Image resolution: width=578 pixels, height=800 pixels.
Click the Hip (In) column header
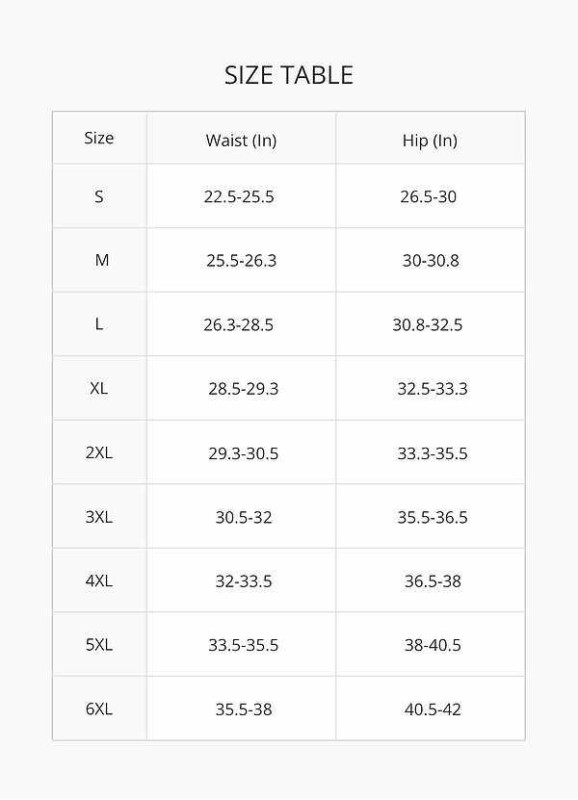(430, 140)
